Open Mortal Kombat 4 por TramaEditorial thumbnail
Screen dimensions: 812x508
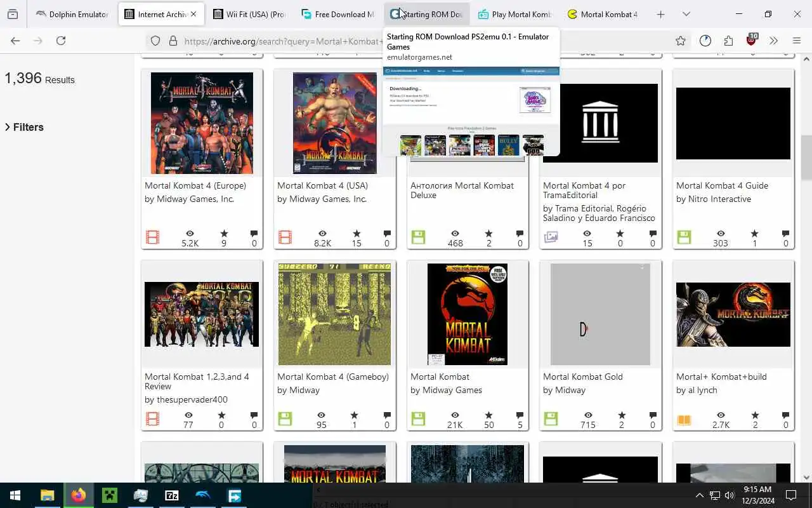point(600,123)
